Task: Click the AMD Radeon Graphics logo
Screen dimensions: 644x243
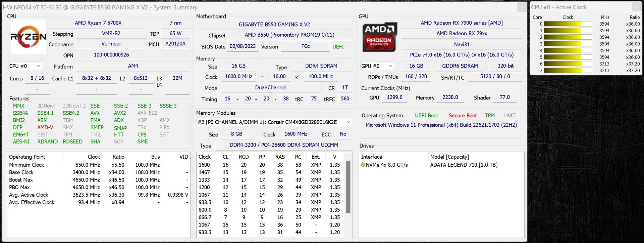Action: [379, 37]
